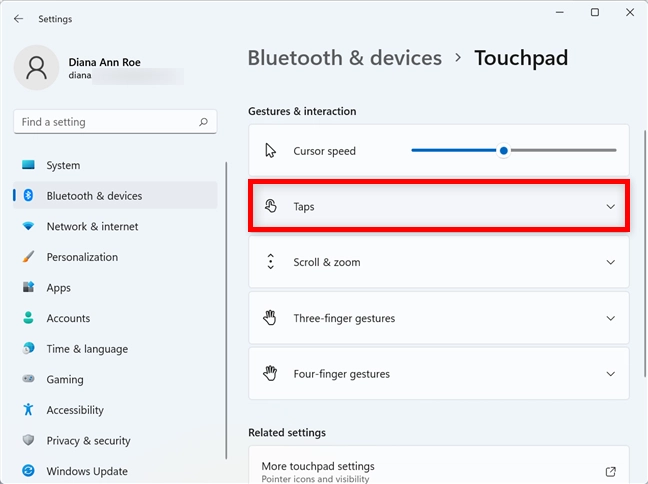
Task: Expand Four-finger gestures options
Action: [x=438, y=374]
